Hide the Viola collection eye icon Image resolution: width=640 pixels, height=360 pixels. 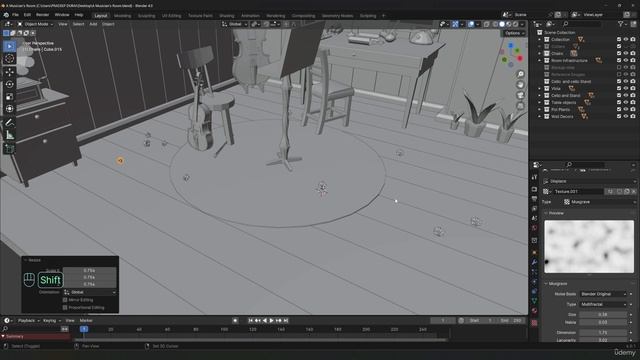[626, 89]
